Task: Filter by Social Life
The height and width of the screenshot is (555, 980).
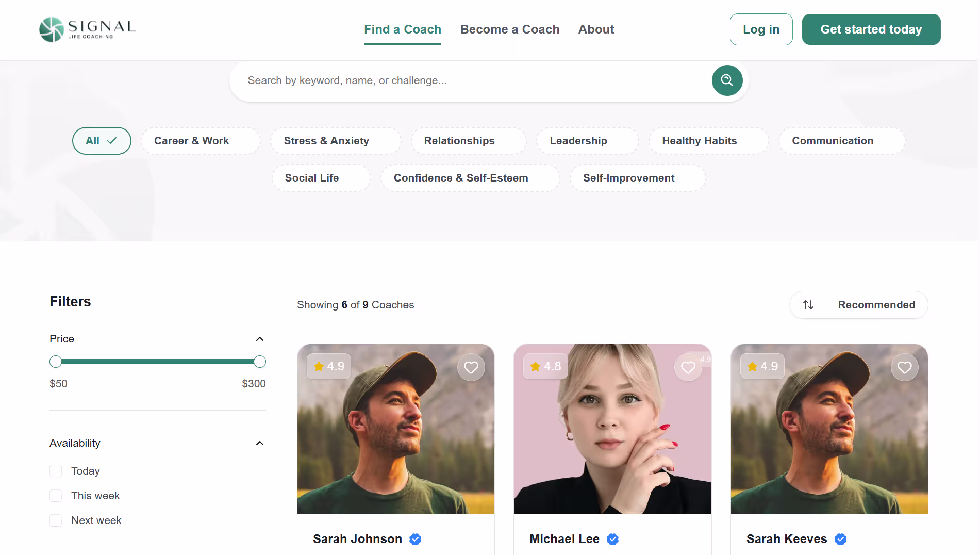Action: click(321, 178)
